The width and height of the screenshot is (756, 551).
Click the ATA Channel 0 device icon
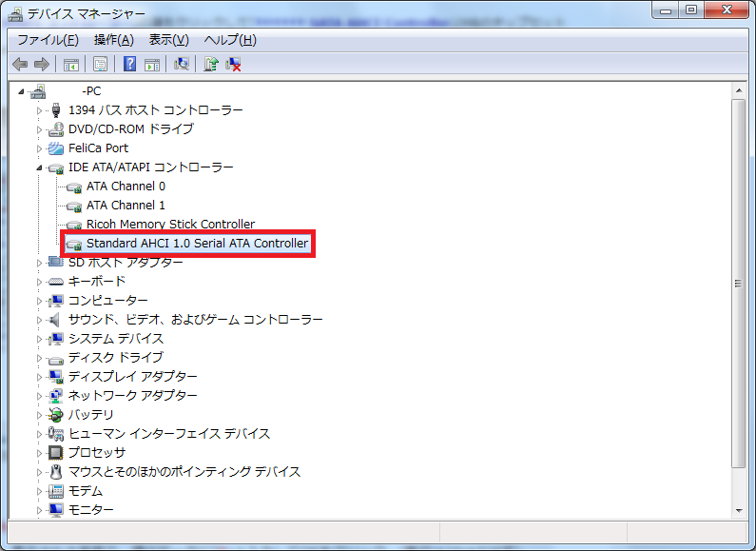(x=74, y=187)
